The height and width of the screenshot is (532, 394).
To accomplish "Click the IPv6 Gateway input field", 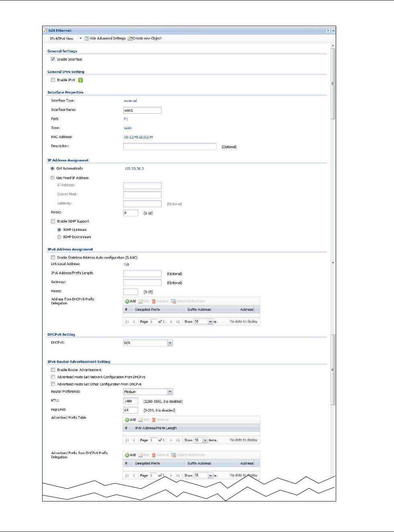I will 142,283.
